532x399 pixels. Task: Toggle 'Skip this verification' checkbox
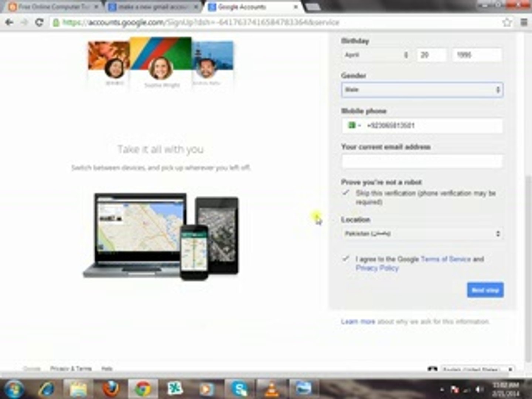click(346, 193)
